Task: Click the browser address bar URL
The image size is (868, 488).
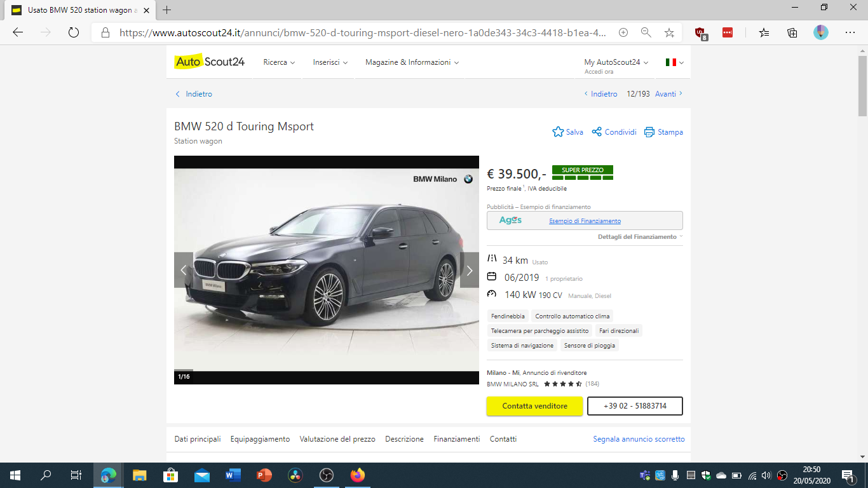Action: 362,32
